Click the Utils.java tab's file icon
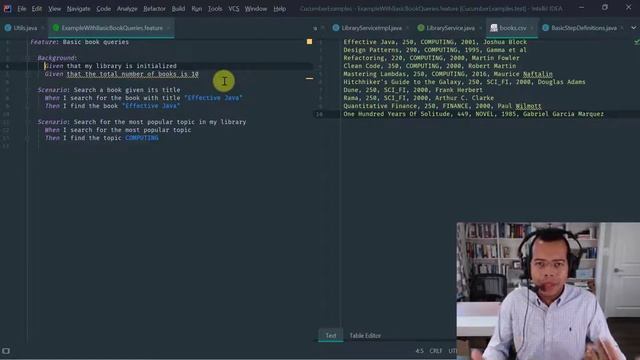 [x=8, y=28]
